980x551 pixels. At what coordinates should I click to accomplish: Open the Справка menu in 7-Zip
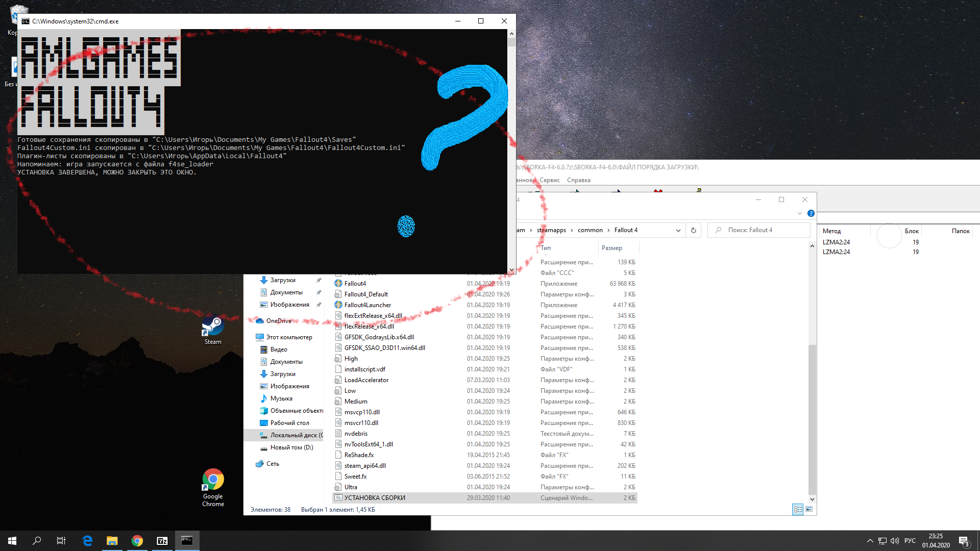tap(578, 180)
